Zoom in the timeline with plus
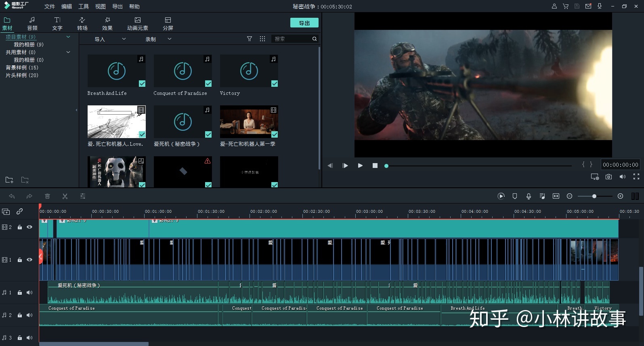 point(621,196)
